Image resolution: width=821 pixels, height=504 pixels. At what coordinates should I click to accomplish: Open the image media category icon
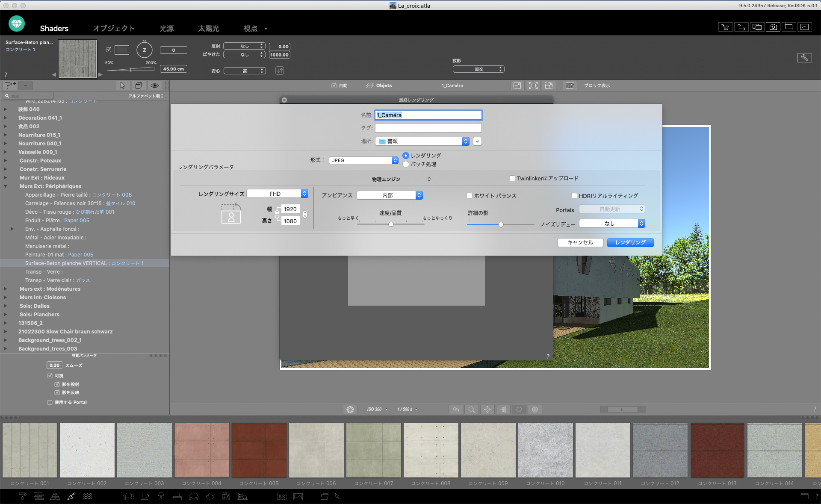tap(298, 496)
